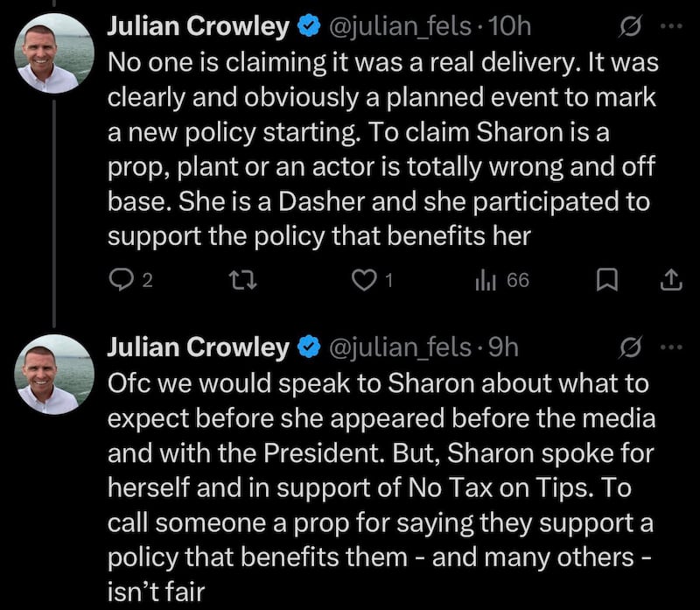View analytics for the tweet with 66 views
Screen dimensions: 700x610
point(490,280)
